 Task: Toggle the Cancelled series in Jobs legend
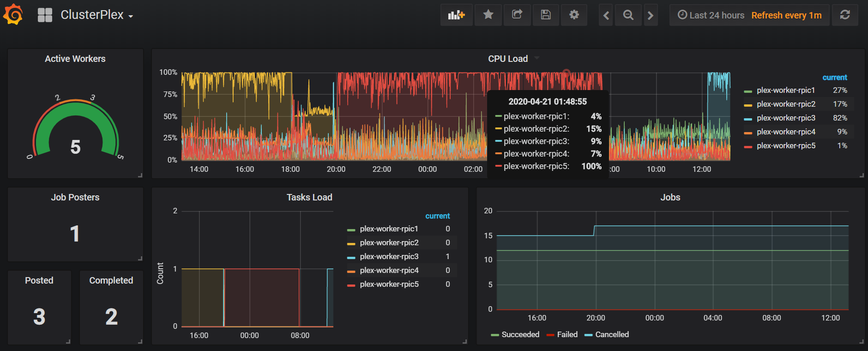click(x=612, y=334)
